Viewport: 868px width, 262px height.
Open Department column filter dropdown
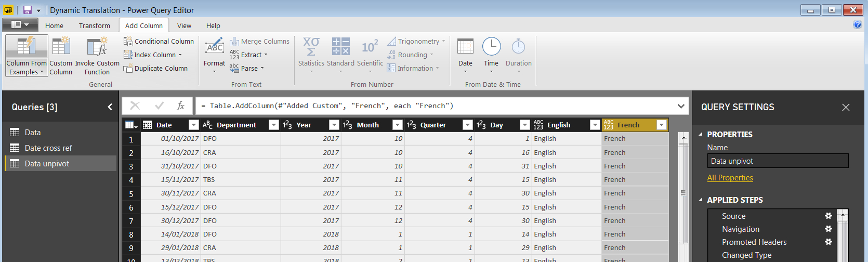pos(274,125)
